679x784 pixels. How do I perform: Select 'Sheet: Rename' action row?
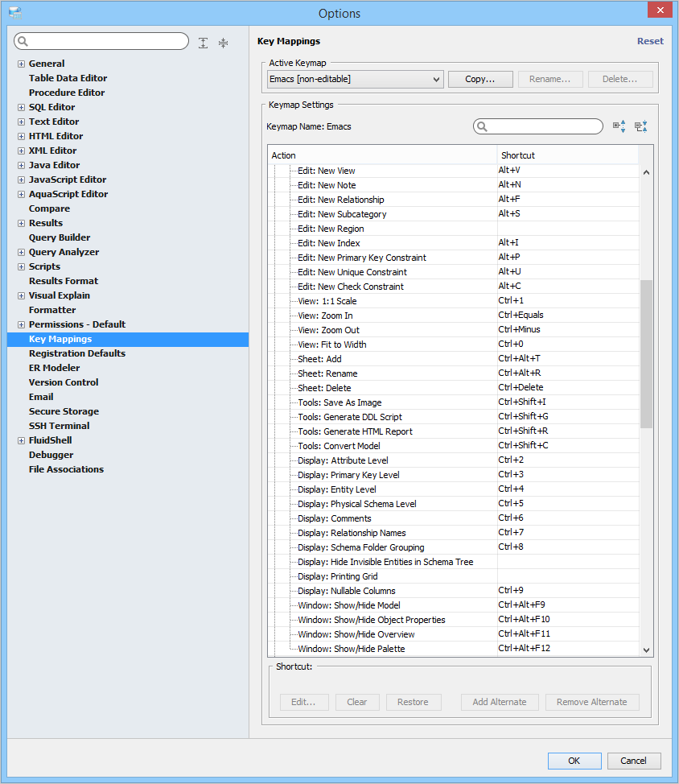click(454, 374)
